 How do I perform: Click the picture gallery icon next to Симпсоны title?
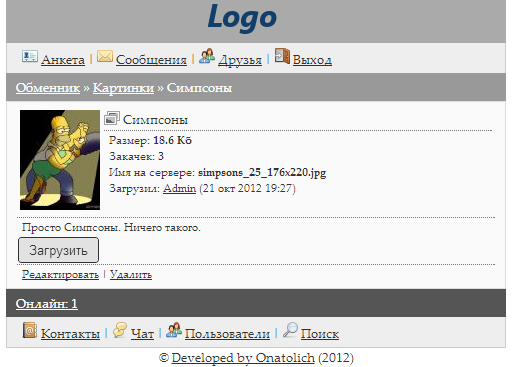point(112,118)
